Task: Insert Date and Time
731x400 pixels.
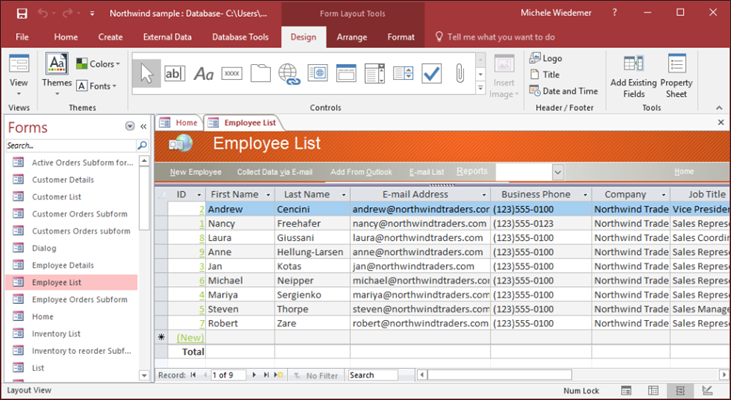Action: 564,91
